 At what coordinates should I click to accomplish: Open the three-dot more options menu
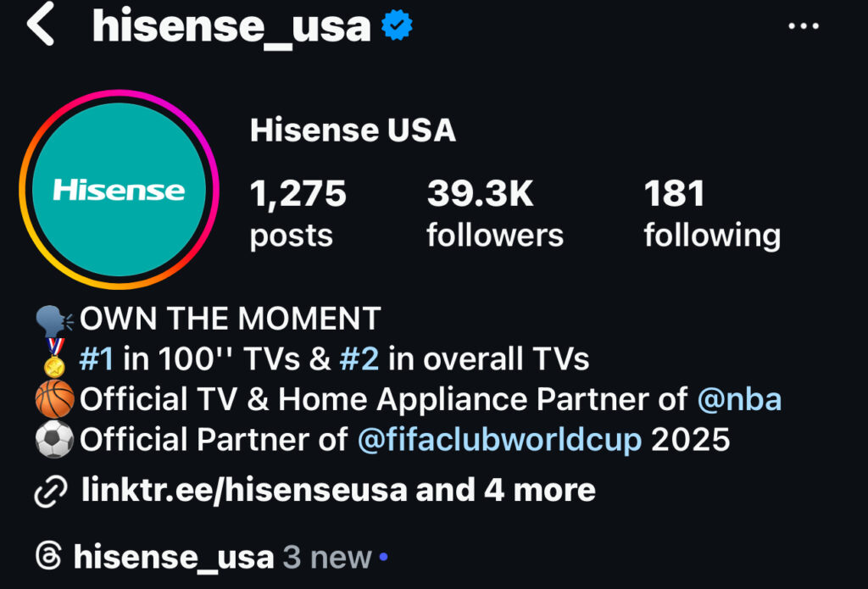click(804, 25)
